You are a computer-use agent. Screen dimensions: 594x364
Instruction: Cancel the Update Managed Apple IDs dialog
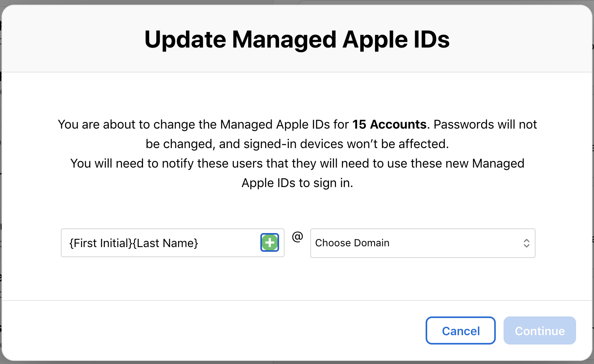(460, 330)
